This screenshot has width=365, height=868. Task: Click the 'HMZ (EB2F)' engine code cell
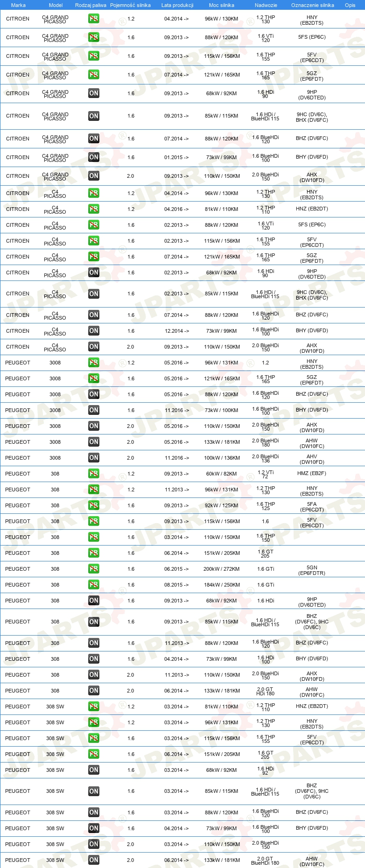tap(312, 473)
